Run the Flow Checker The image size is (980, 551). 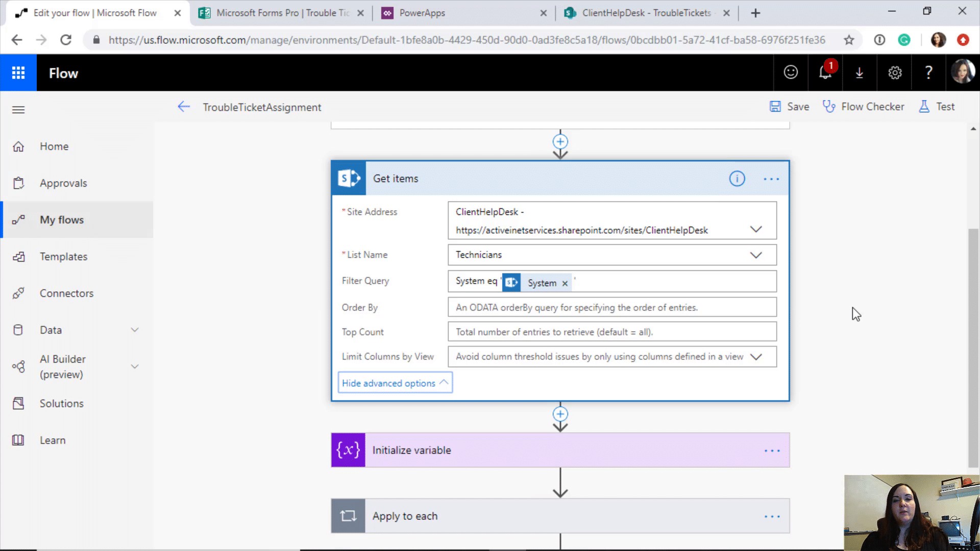pyautogui.click(x=864, y=107)
